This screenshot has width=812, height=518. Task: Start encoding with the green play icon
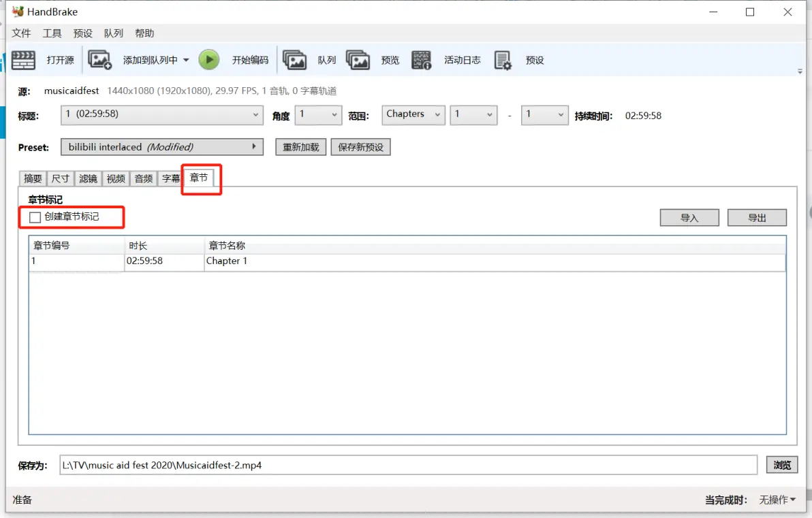[209, 60]
